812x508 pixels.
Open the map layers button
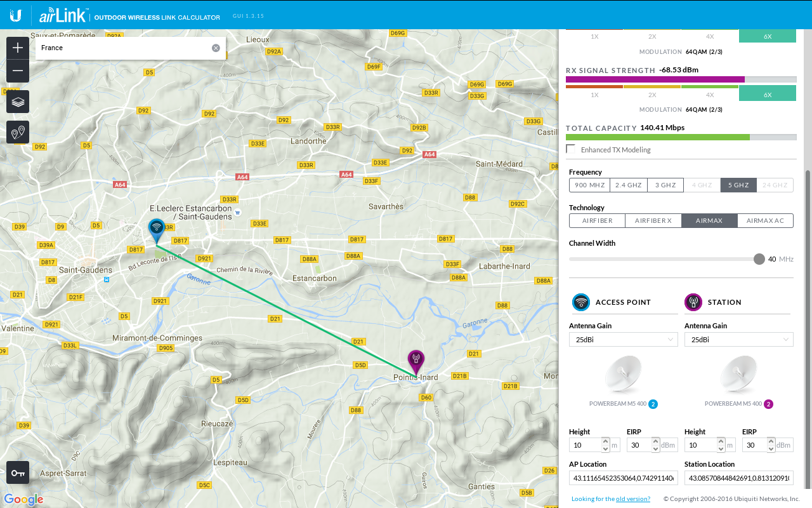[x=18, y=102]
